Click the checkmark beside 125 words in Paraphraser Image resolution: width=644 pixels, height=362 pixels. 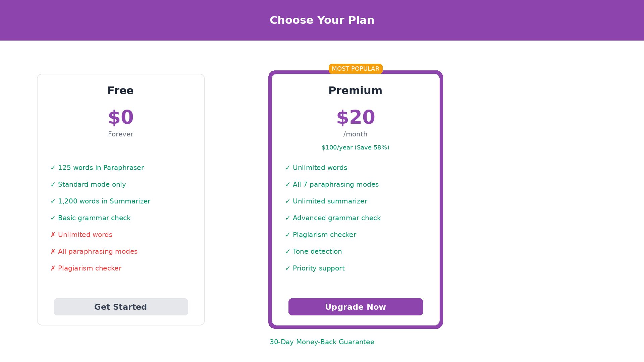(x=53, y=168)
